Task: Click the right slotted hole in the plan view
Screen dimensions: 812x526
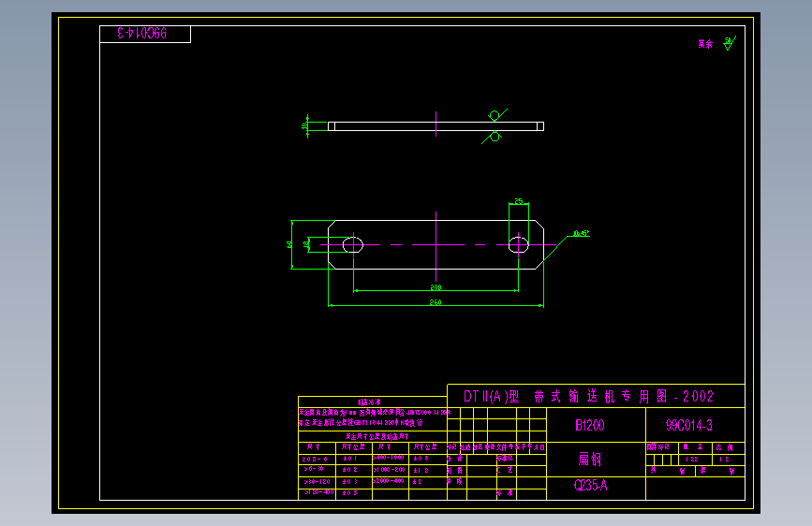Action: pyautogui.click(x=518, y=244)
